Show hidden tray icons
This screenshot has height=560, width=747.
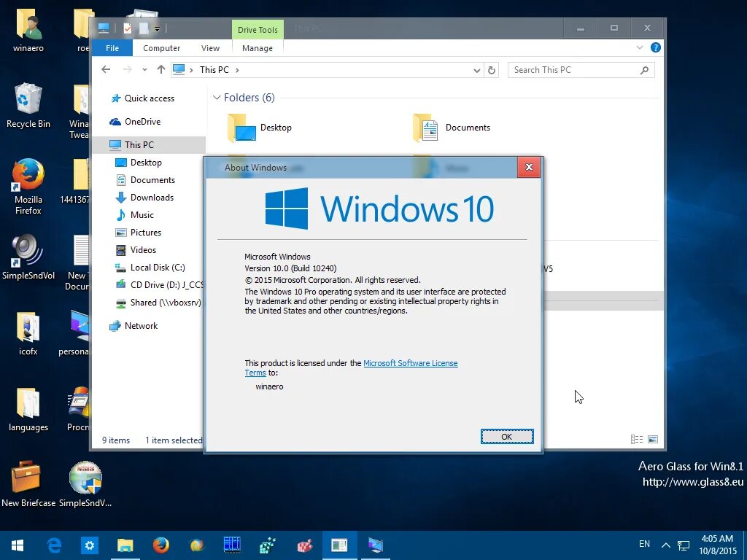click(x=666, y=545)
